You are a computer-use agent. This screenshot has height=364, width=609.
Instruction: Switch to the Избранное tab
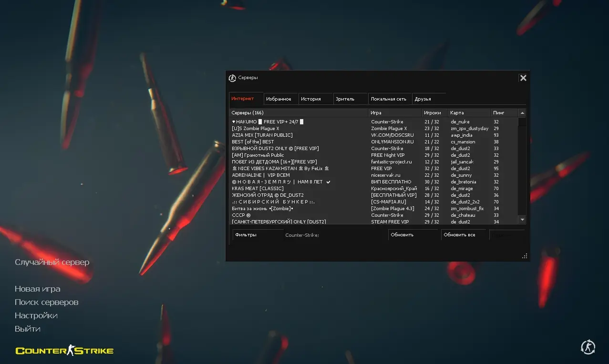[x=279, y=99]
